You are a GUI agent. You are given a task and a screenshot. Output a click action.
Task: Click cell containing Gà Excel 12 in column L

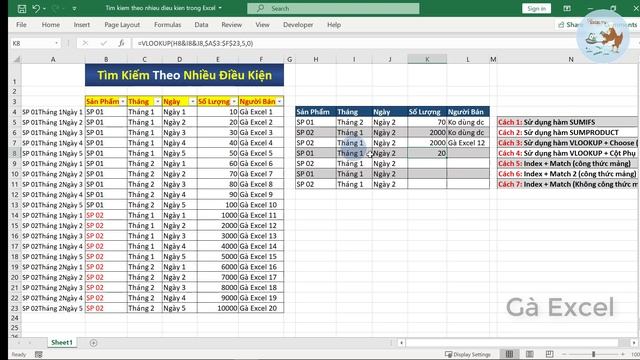(x=468, y=143)
